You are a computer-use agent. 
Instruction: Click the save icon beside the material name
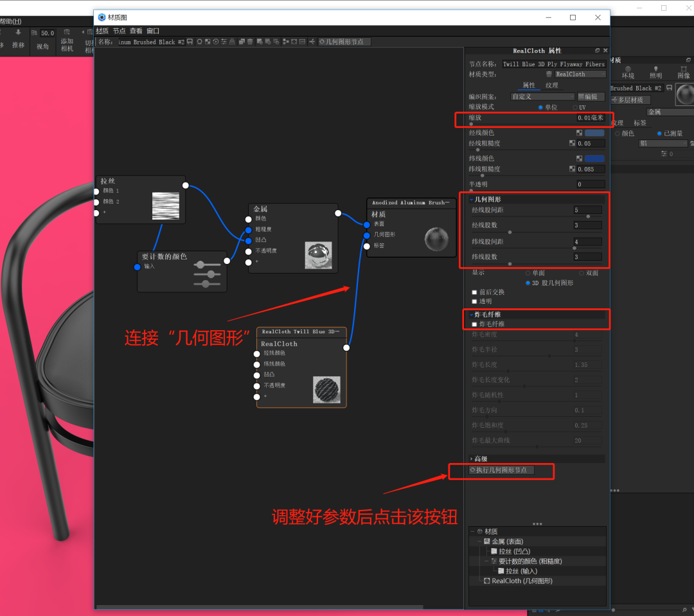click(x=190, y=42)
